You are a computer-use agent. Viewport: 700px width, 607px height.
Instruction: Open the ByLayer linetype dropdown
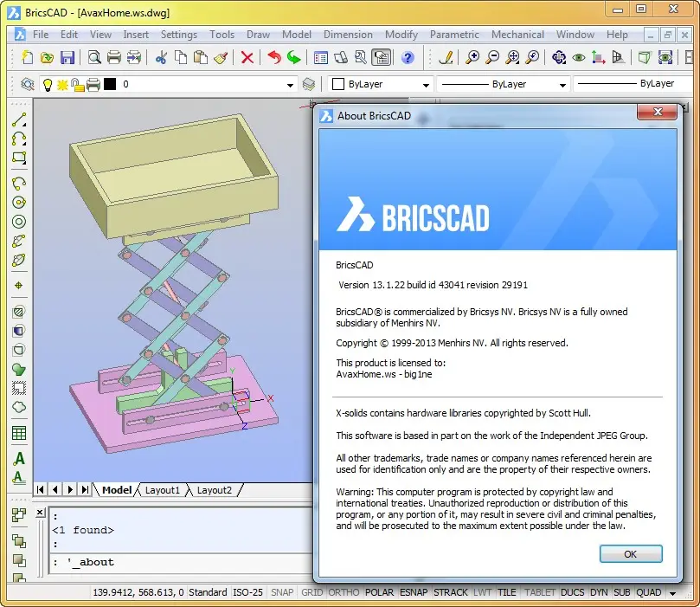point(562,85)
